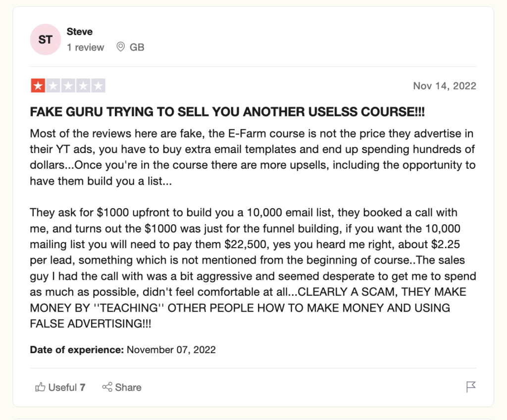Click the thumbs-up Useful icon
The width and height of the screenshot is (507, 420).
(40, 387)
